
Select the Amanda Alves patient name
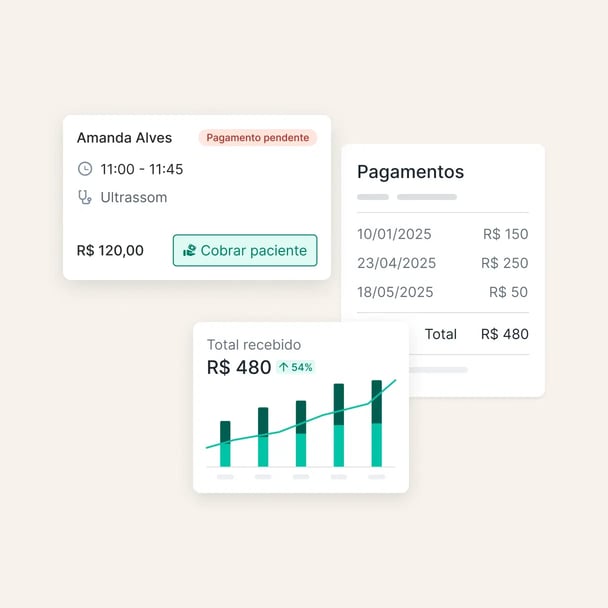[124, 138]
